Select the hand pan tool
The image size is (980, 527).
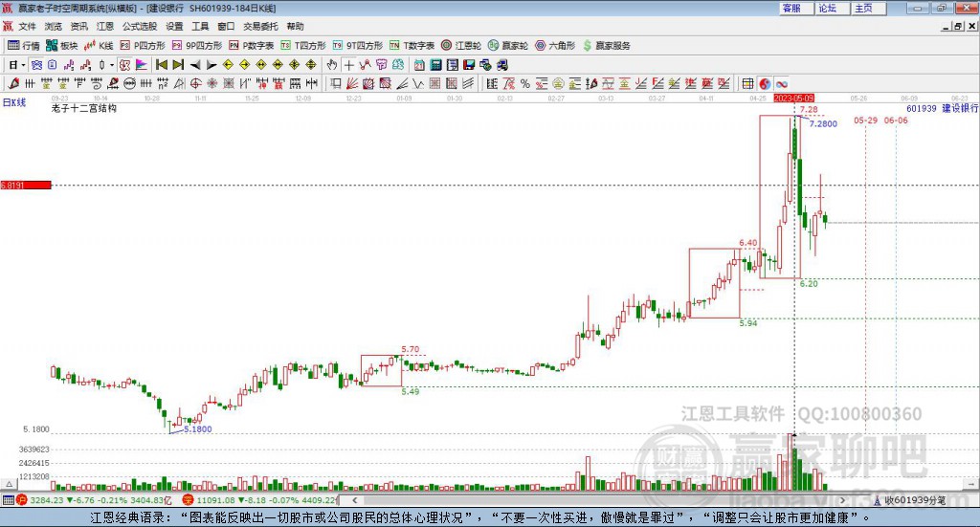coord(332,65)
